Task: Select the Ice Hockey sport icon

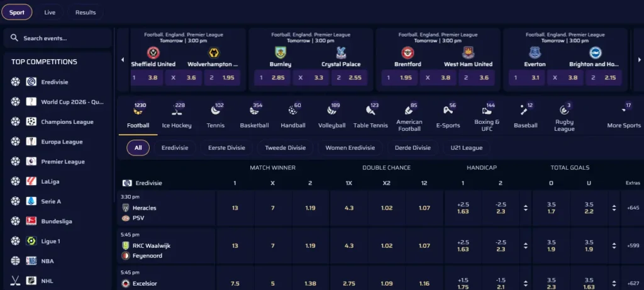Action: pos(177,111)
